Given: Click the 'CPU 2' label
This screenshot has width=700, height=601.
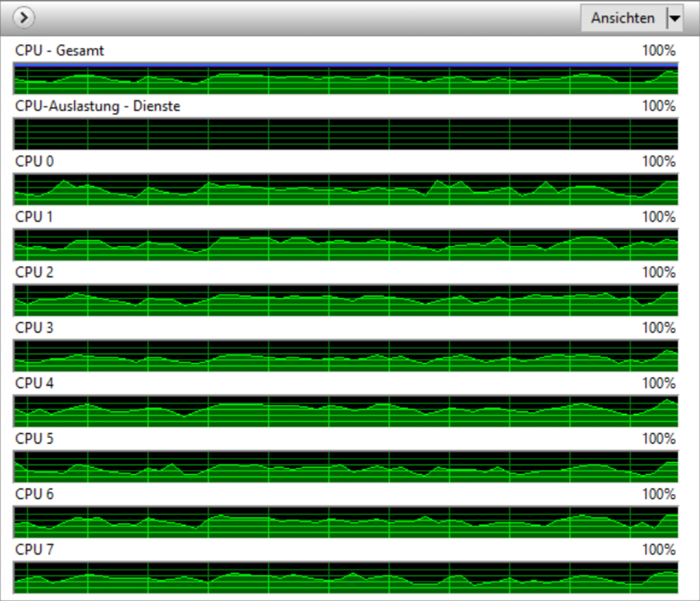Looking at the screenshot, I should coord(35,272).
